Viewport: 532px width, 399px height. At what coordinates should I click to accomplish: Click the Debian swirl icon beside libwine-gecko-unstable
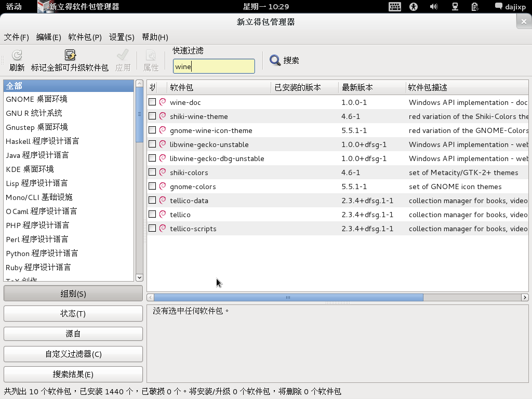[x=163, y=144]
